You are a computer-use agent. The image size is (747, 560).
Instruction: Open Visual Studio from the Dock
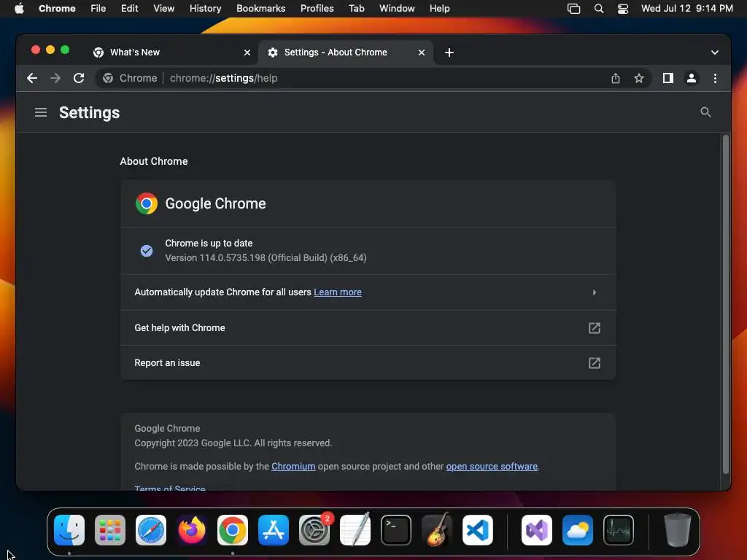[x=536, y=530]
